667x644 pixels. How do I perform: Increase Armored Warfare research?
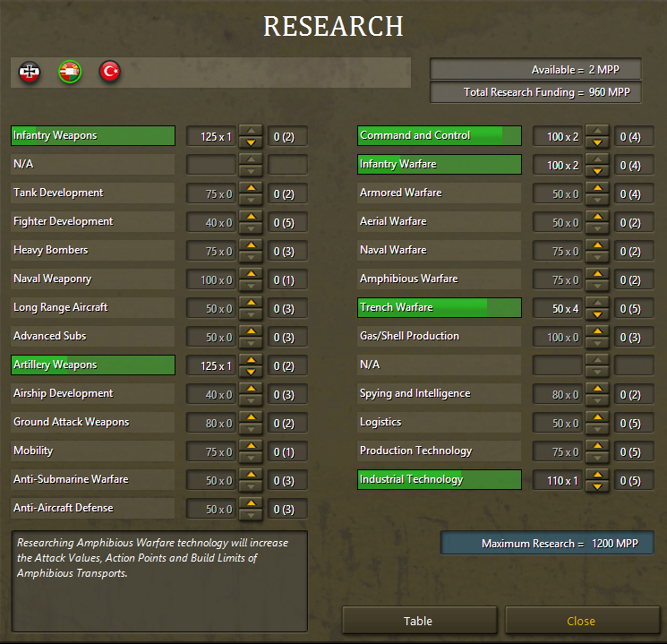597,188
